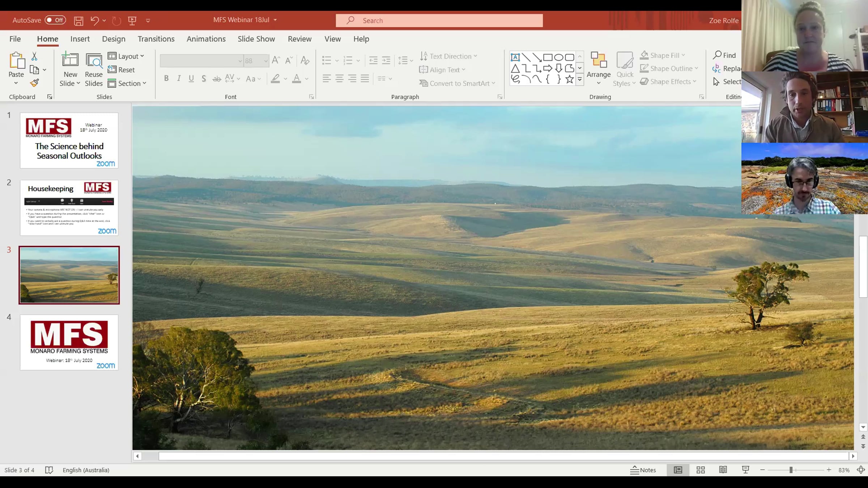Justify the paragraph text
868x488 pixels.
point(365,78)
